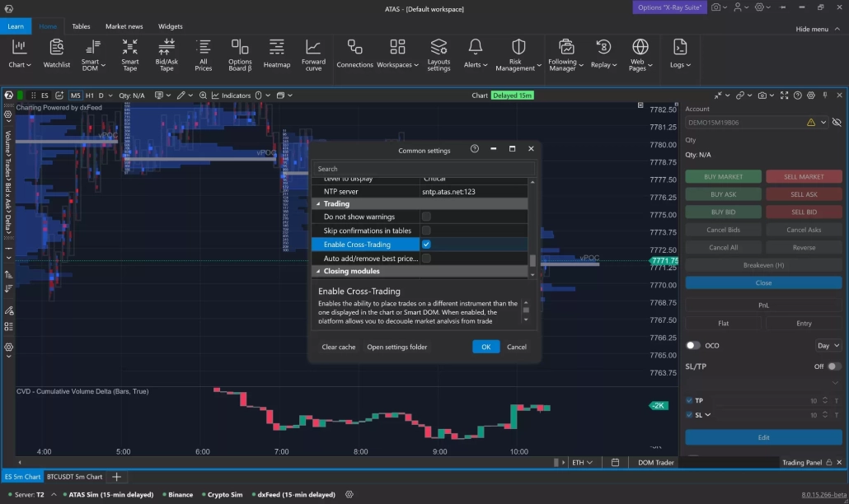Image resolution: width=849 pixels, height=504 pixels.
Task: Open the All Prices table
Action: click(x=203, y=54)
